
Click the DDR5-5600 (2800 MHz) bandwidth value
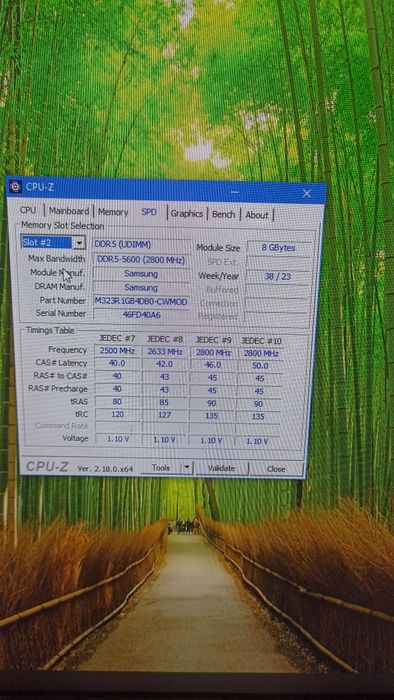[141, 260]
